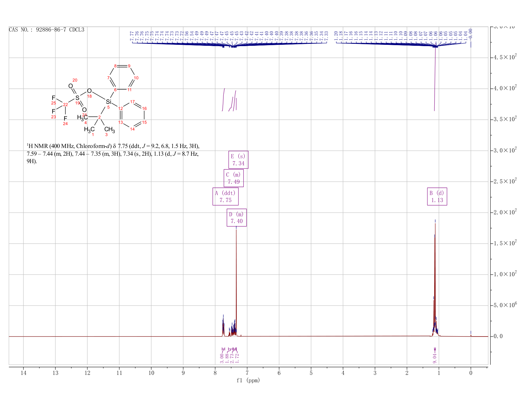Click atom number 15 on lower phenyl ring
The width and height of the screenshot is (532, 411).
coord(144,122)
